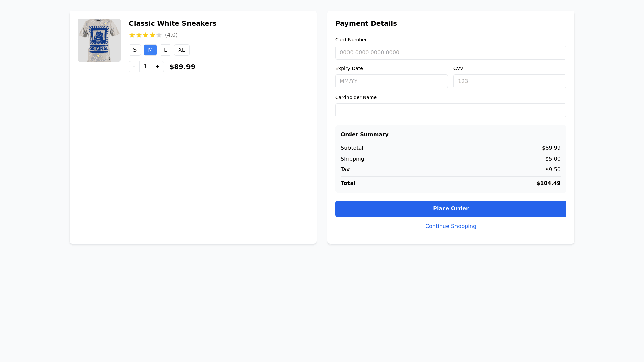Click the Place Order button
644x362 pixels.
[450, 208]
